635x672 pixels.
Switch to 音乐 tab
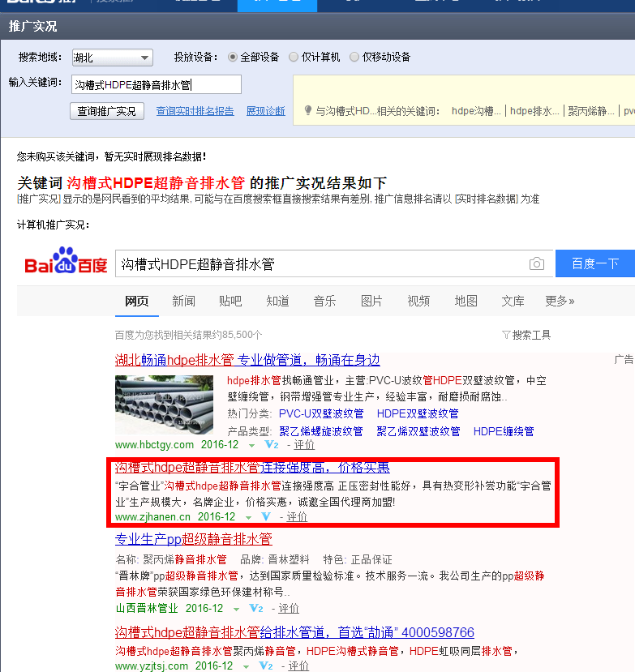(x=324, y=302)
